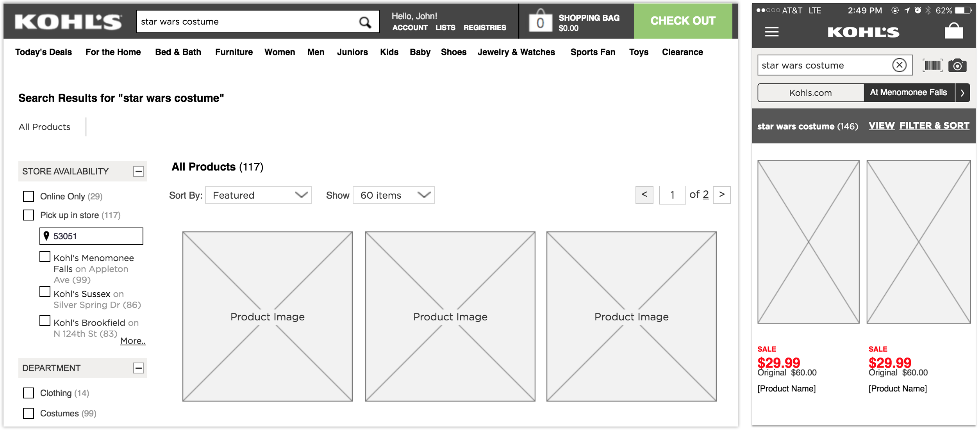Screen dimensions: 980x432
Task: Click SHOPPING BAG $0.00 text
Action: tap(589, 23)
